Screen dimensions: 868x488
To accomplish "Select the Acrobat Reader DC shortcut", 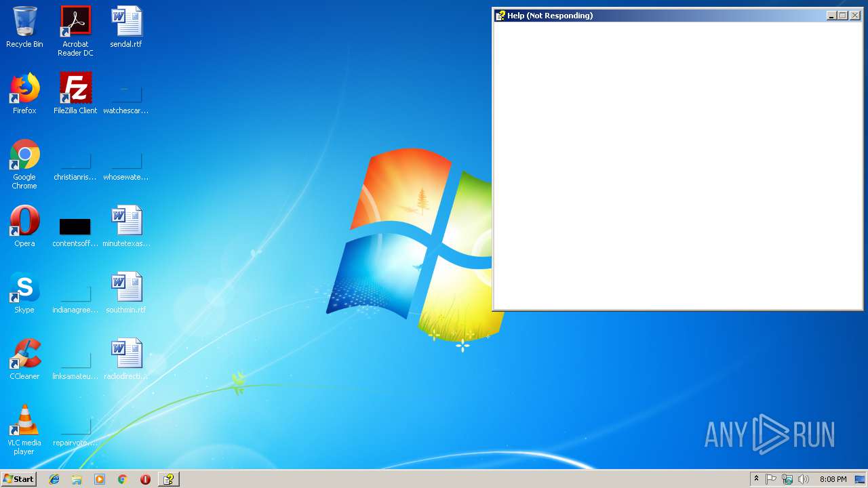I will [75, 31].
